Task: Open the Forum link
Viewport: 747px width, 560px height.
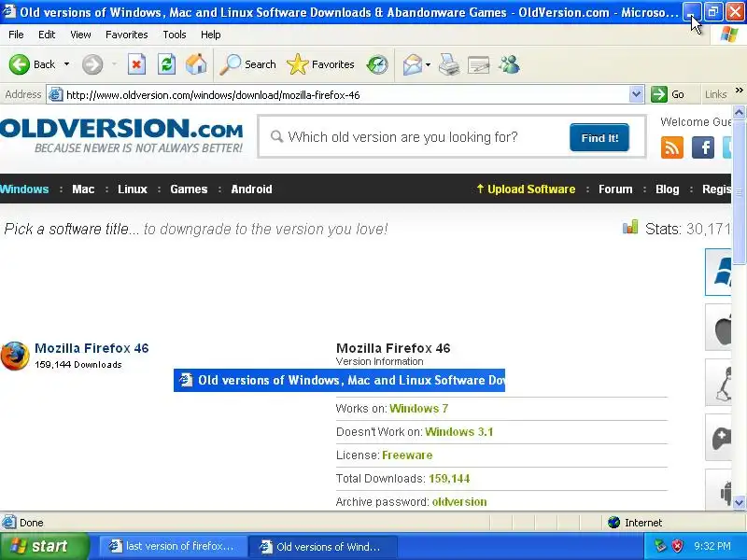Action: point(615,189)
